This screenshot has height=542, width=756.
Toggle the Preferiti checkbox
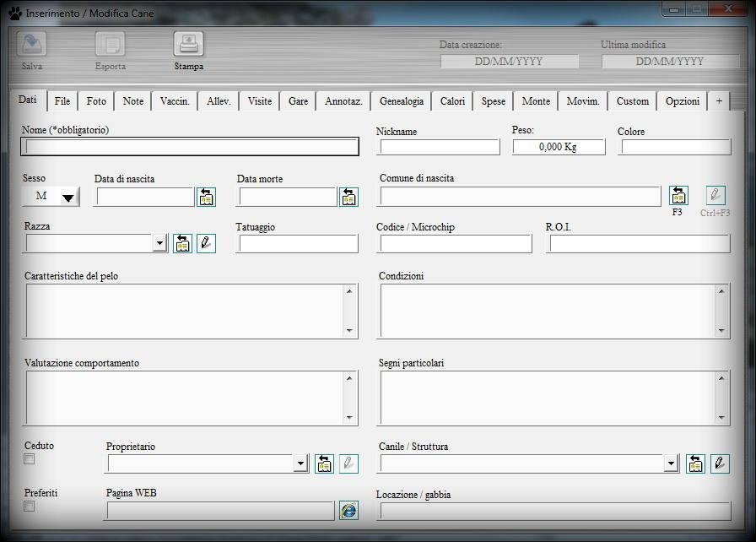coord(30,507)
